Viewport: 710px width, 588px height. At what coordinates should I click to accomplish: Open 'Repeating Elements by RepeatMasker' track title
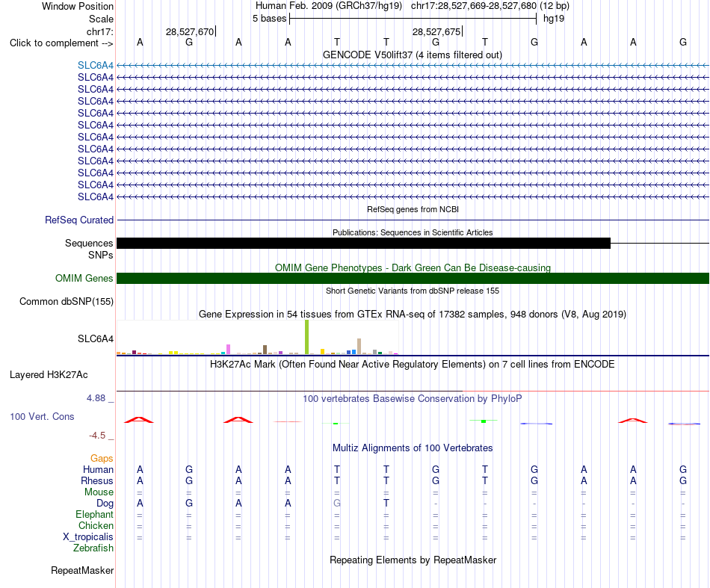coord(413,560)
